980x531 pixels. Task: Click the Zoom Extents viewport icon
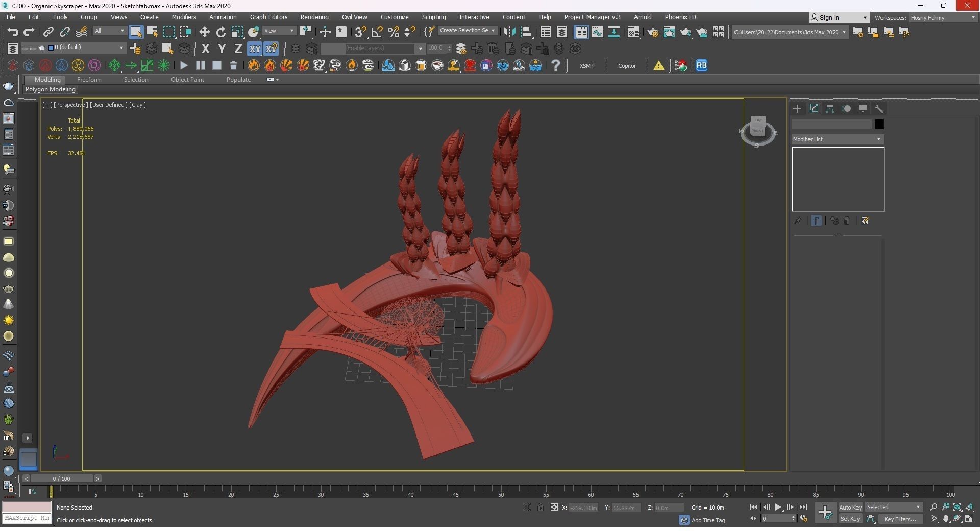[x=958, y=507]
